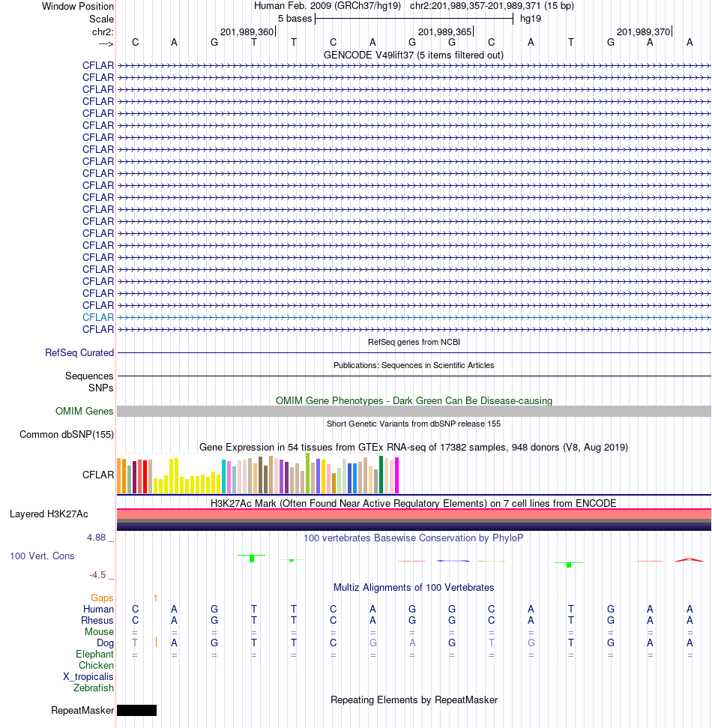Screen dimensions: 712x728
Task: Click the GTEx Gene Expression in 54 tissues title
Action: pos(414,447)
